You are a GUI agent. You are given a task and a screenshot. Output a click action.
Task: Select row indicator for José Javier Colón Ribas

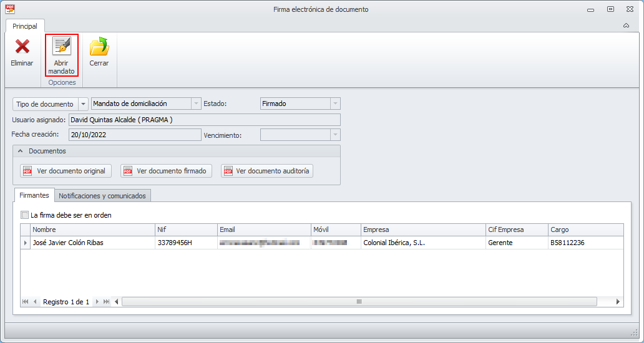tap(26, 243)
